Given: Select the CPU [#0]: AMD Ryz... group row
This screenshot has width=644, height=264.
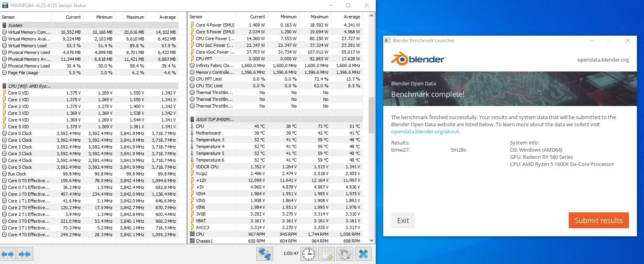Looking at the screenshot, I should [x=89, y=86].
